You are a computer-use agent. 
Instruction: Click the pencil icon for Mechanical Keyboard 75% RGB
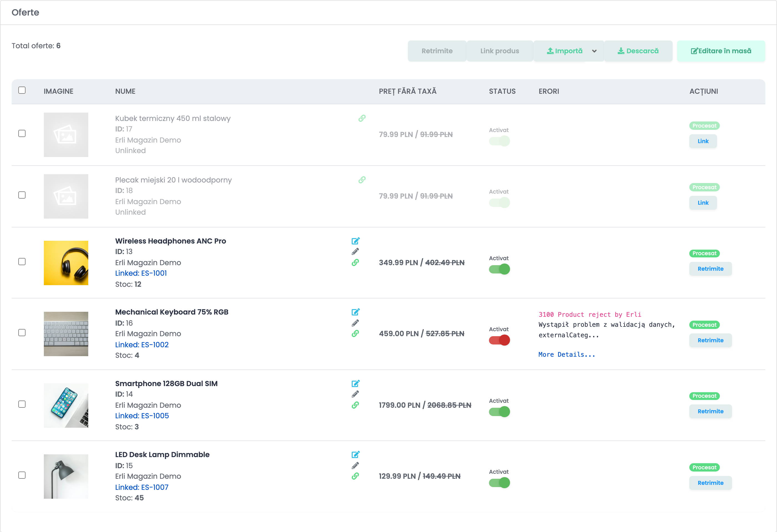tap(355, 323)
